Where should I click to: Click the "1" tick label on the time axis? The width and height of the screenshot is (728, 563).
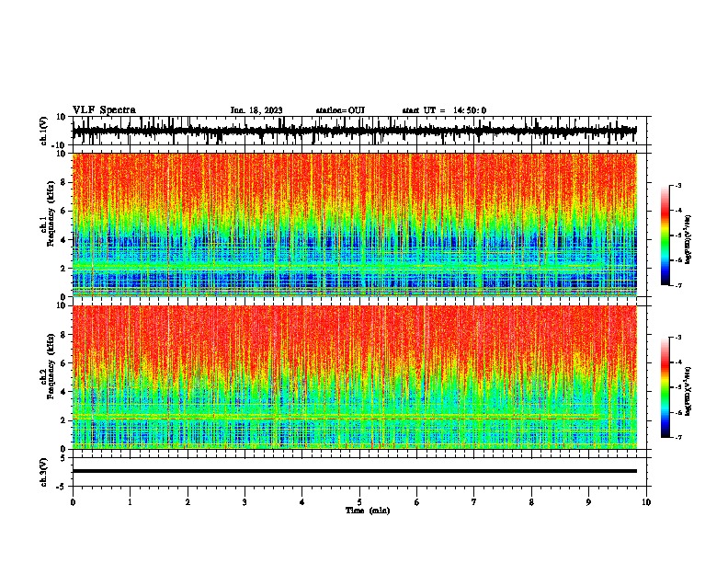[130, 502]
